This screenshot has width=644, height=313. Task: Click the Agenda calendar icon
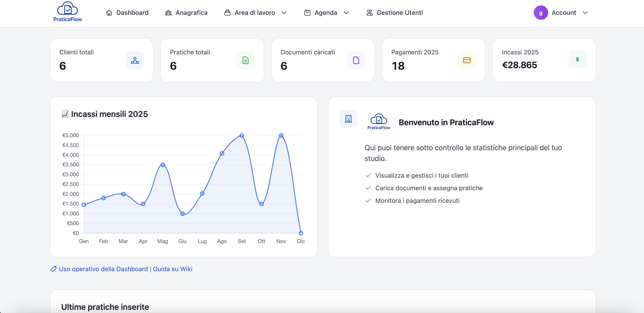[x=307, y=13]
